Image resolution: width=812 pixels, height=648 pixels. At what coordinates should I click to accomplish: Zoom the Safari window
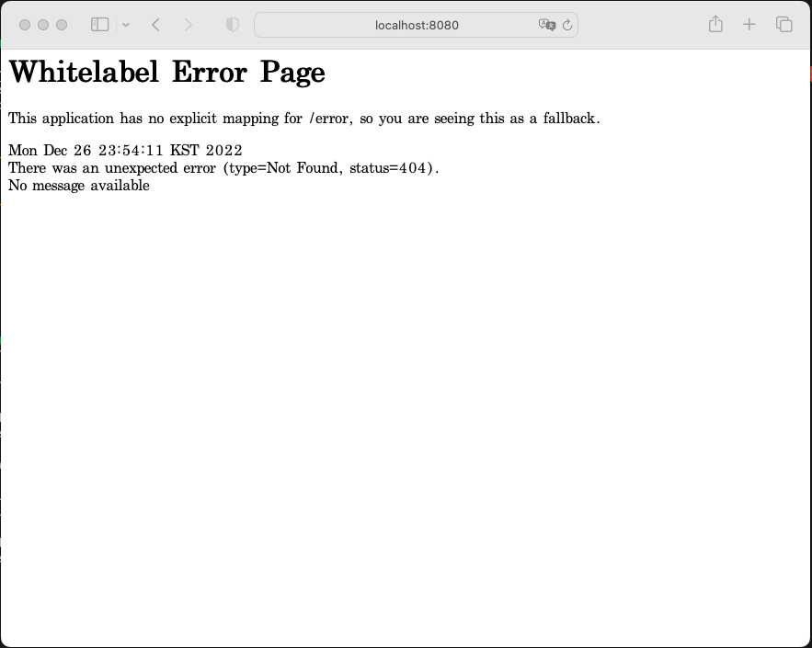pos(62,25)
